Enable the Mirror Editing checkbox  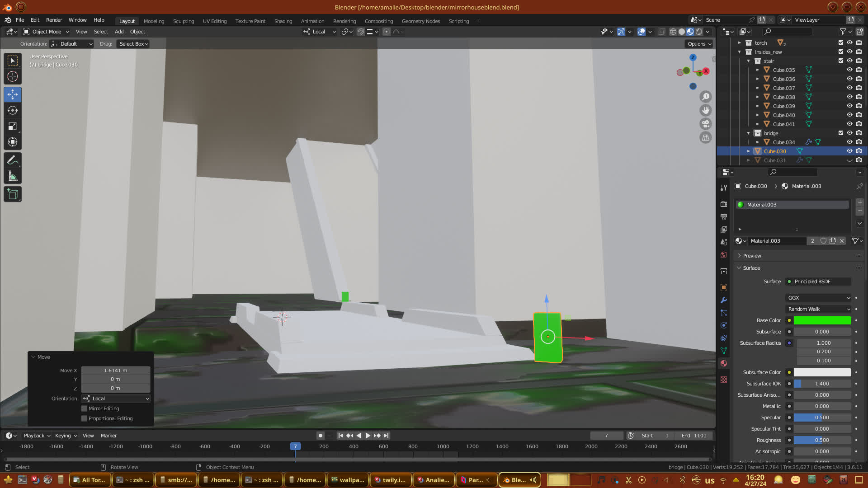pyautogui.click(x=84, y=408)
